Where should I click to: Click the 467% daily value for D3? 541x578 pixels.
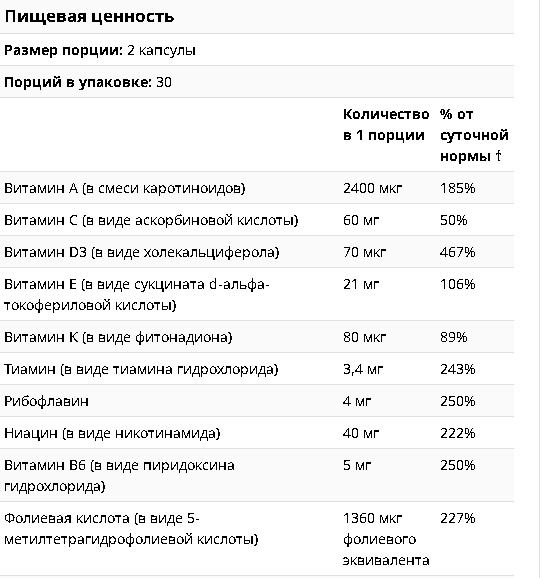[457, 253]
